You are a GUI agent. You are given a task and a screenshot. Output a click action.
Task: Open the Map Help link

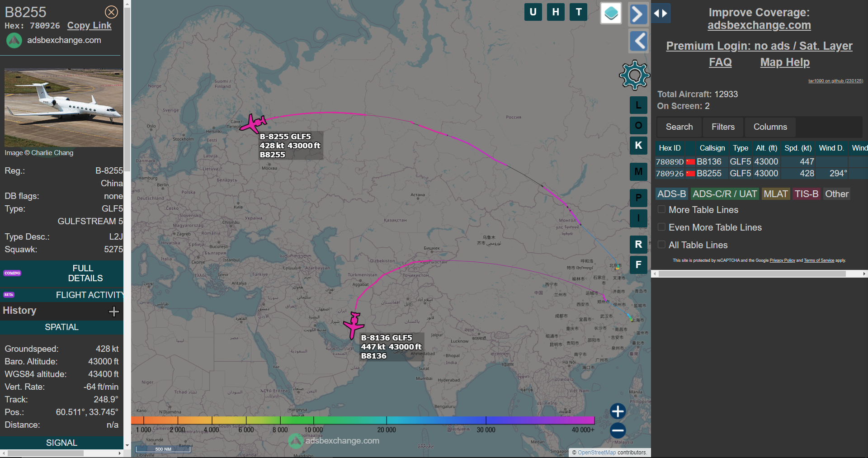coord(785,62)
